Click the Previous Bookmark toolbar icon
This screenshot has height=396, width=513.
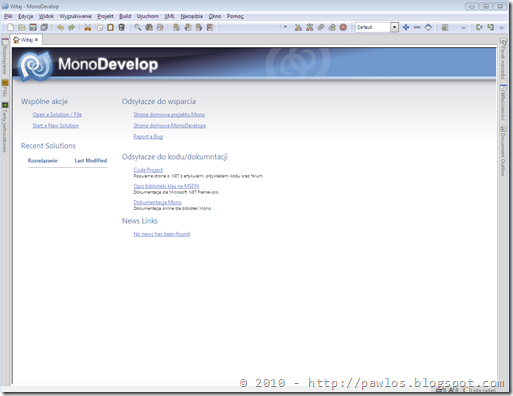tap(188, 27)
